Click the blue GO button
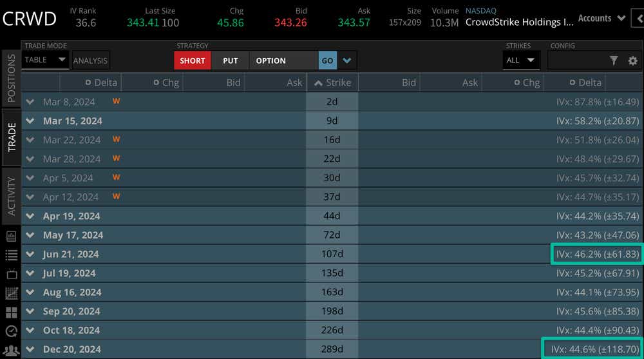Screen dimensions: 644x359 pos(327,61)
